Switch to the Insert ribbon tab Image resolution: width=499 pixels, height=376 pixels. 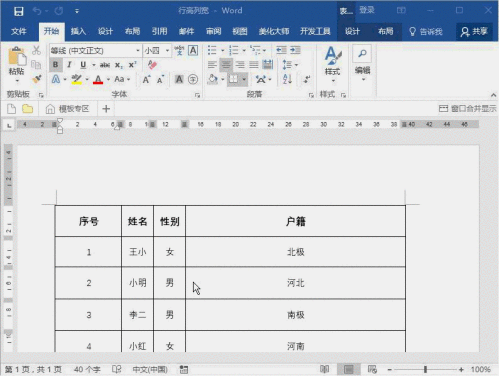[x=78, y=31]
